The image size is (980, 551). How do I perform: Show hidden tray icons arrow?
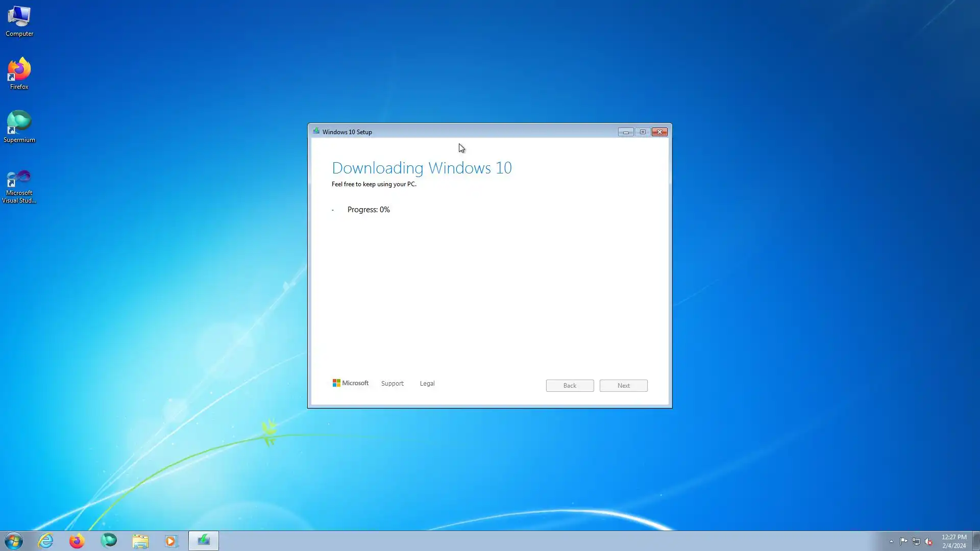click(x=891, y=542)
